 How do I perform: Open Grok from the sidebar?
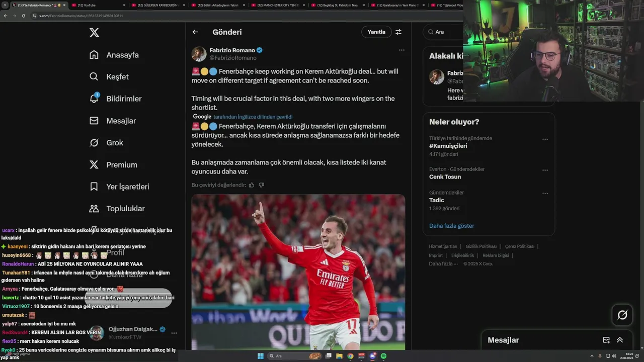(106, 143)
